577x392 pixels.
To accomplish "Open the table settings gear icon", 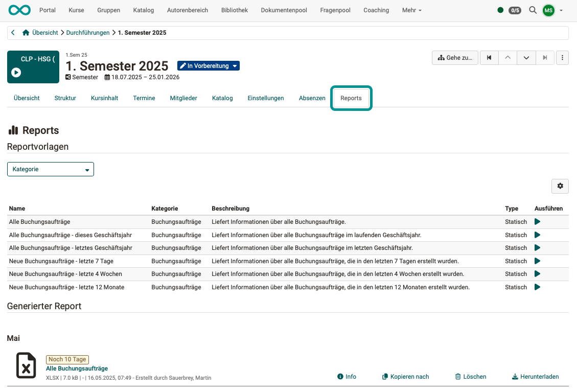I will click(560, 186).
